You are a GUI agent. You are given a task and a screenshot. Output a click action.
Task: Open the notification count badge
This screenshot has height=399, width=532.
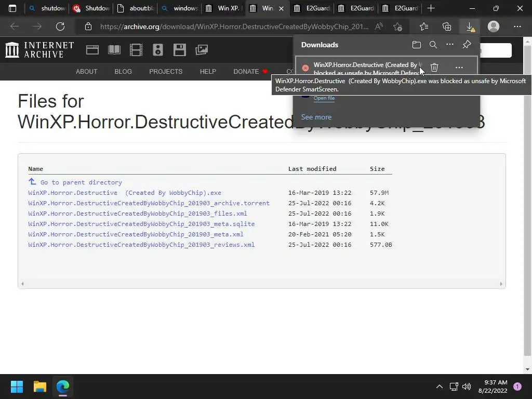517,387
